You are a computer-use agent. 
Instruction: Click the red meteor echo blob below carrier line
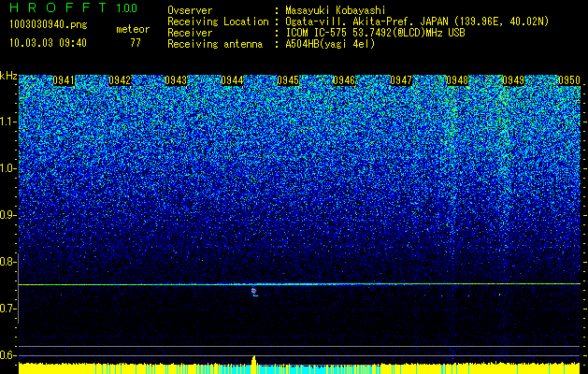pos(254,291)
